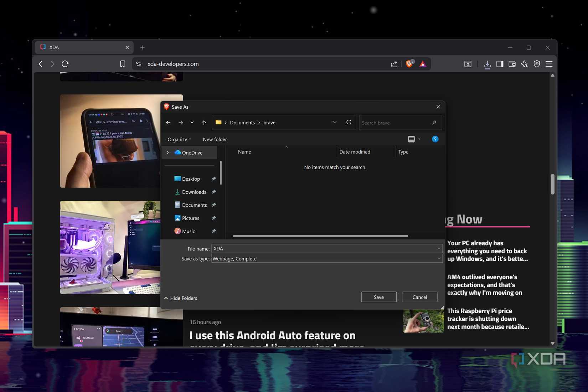Open Brave Wallet icon
Screen dimensions: 588x392
[x=512, y=64]
